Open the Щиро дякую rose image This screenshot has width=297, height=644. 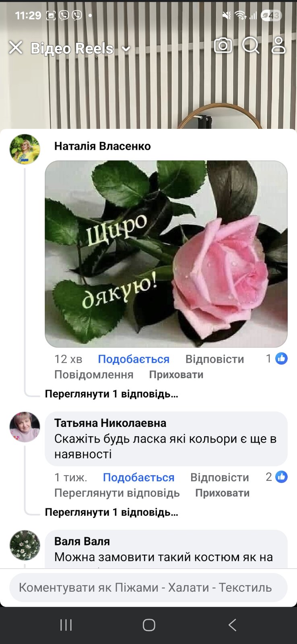tap(166, 254)
